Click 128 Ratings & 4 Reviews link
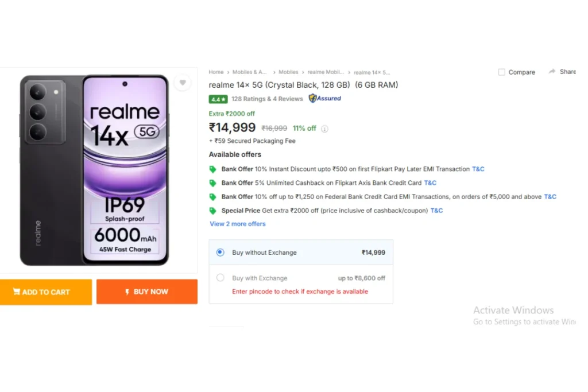This screenshot has height=392, width=588. pyautogui.click(x=267, y=99)
